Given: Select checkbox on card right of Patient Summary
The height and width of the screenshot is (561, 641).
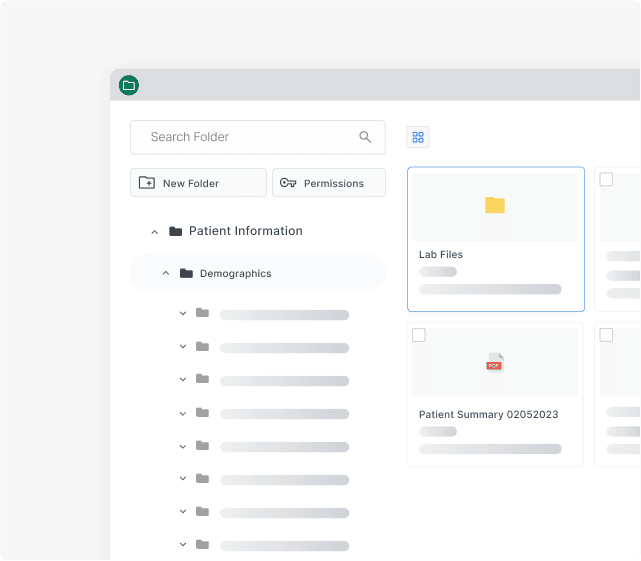Looking at the screenshot, I should pos(606,335).
